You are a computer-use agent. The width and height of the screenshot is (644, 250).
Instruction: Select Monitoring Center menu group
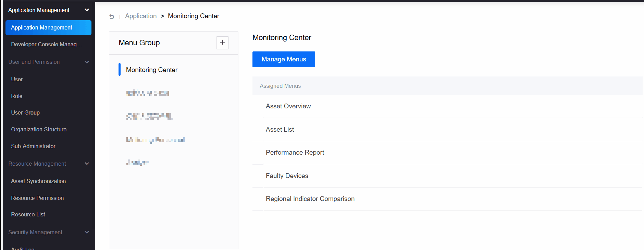click(x=152, y=70)
